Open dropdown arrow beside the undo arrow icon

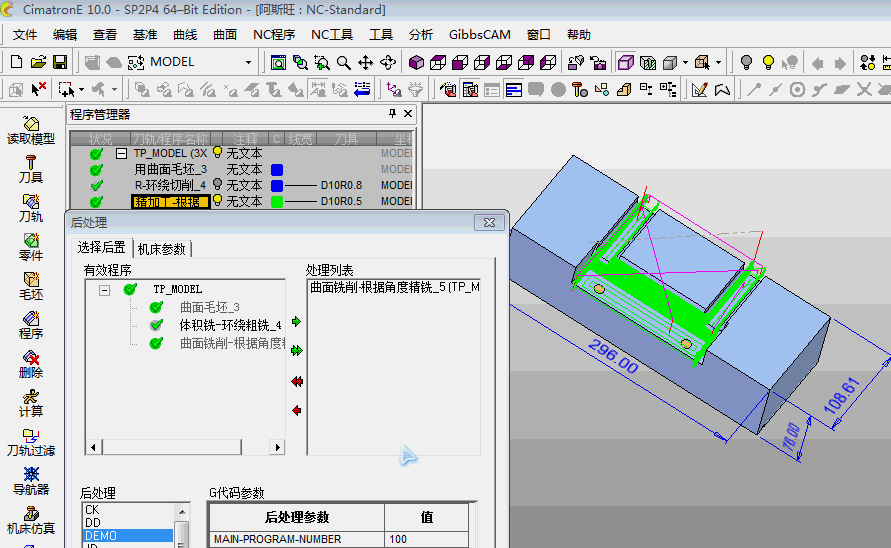pyautogui.click(x=114, y=90)
